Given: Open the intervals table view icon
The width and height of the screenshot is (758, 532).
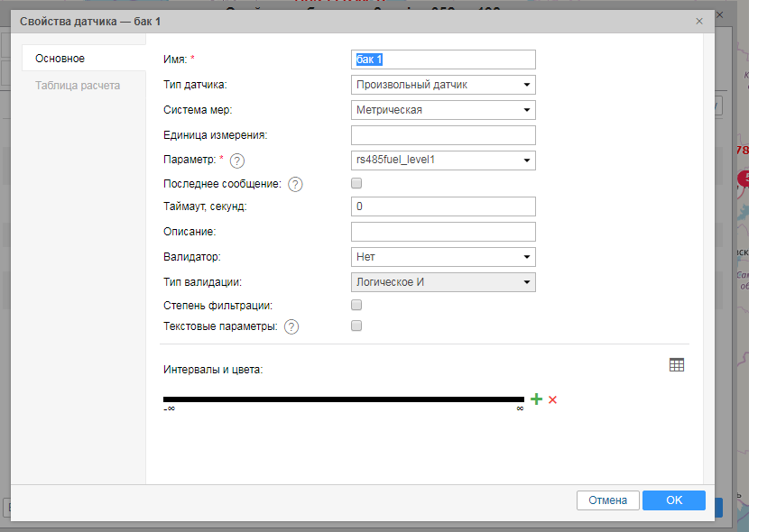Looking at the screenshot, I should (677, 364).
